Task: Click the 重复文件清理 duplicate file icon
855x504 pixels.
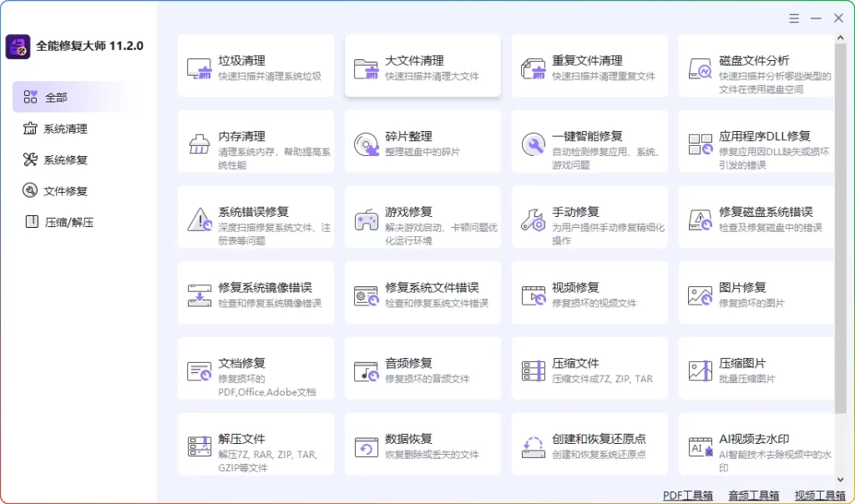Action: [533, 70]
